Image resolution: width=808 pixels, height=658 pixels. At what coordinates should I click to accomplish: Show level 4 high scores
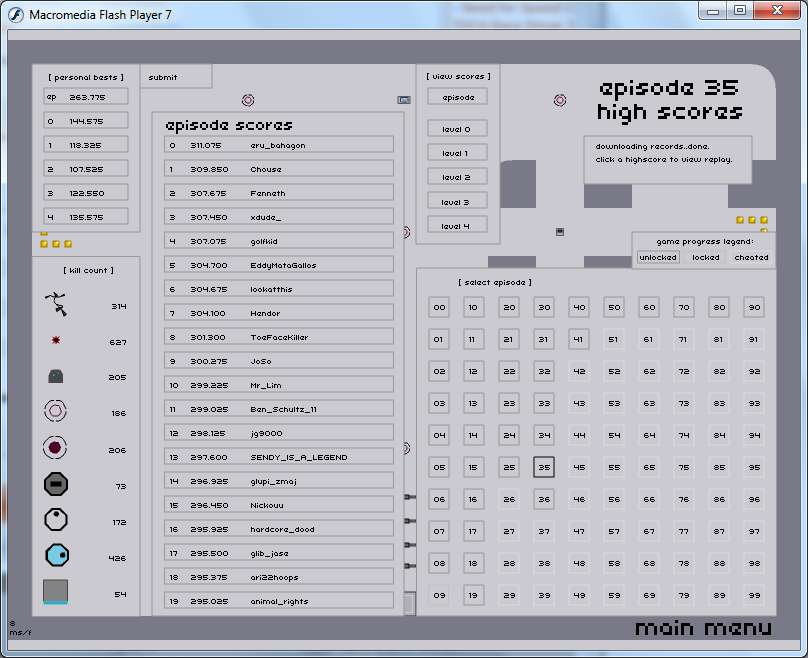click(457, 226)
